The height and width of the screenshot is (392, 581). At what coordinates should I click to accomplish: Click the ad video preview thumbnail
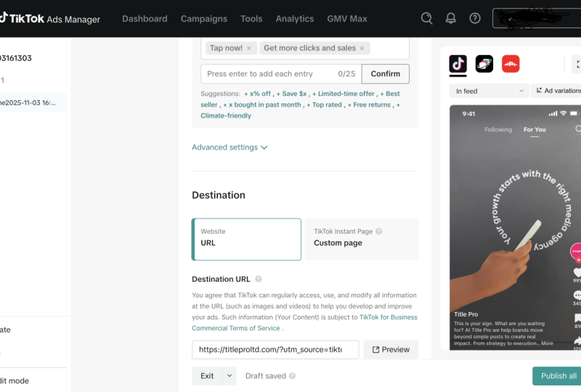(516, 227)
